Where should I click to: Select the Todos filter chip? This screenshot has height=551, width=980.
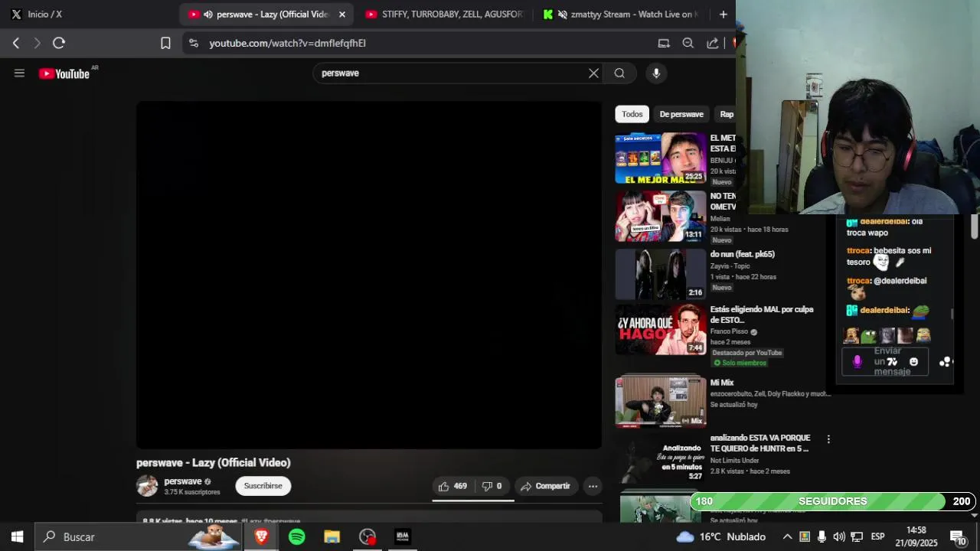[x=632, y=114]
